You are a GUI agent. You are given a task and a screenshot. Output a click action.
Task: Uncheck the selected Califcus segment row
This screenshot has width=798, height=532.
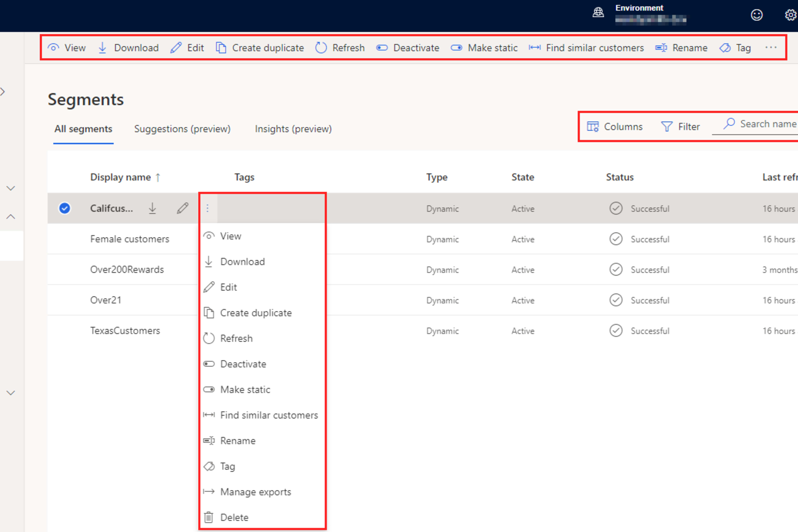click(64, 208)
